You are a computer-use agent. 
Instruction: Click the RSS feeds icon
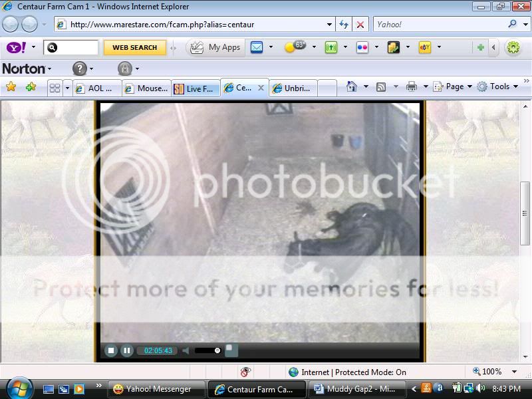[381, 87]
